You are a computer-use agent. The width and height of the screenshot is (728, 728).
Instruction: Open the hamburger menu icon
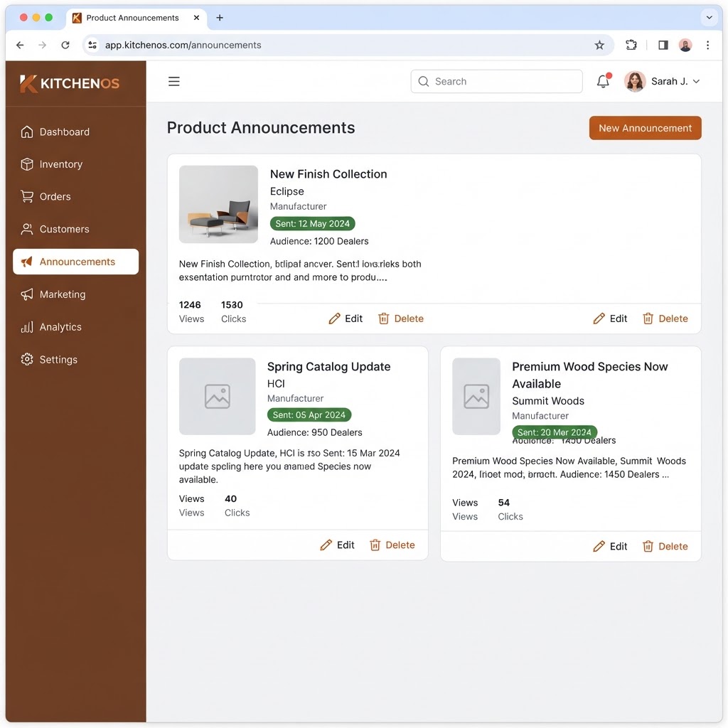tap(173, 81)
